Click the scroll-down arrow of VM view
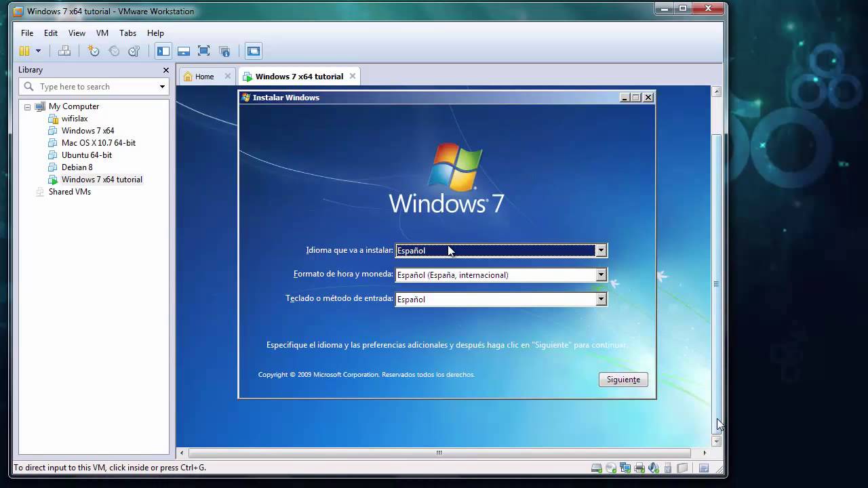 pos(717,441)
